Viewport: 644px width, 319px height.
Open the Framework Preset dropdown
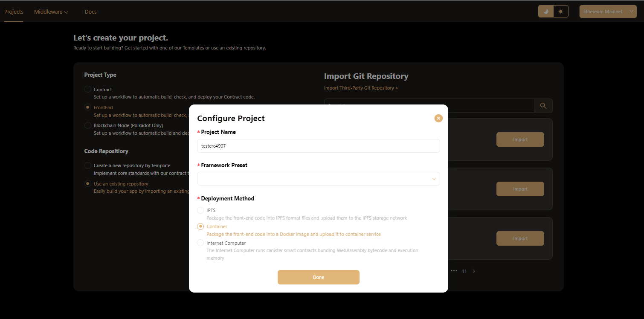[319, 179]
